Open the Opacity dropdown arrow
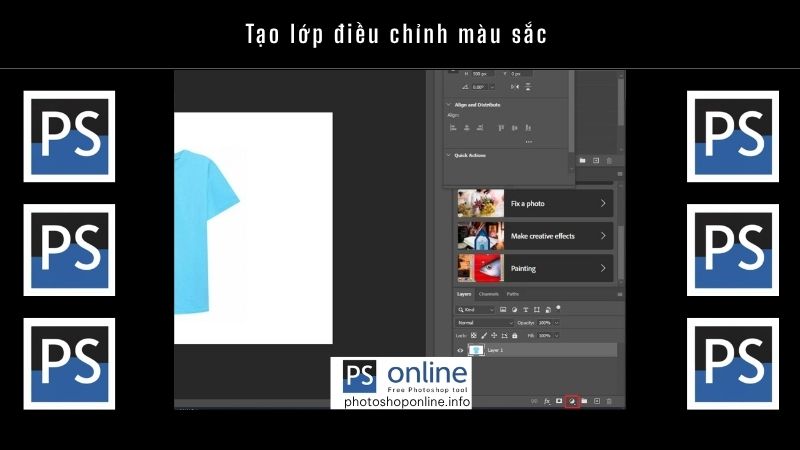 (557, 323)
